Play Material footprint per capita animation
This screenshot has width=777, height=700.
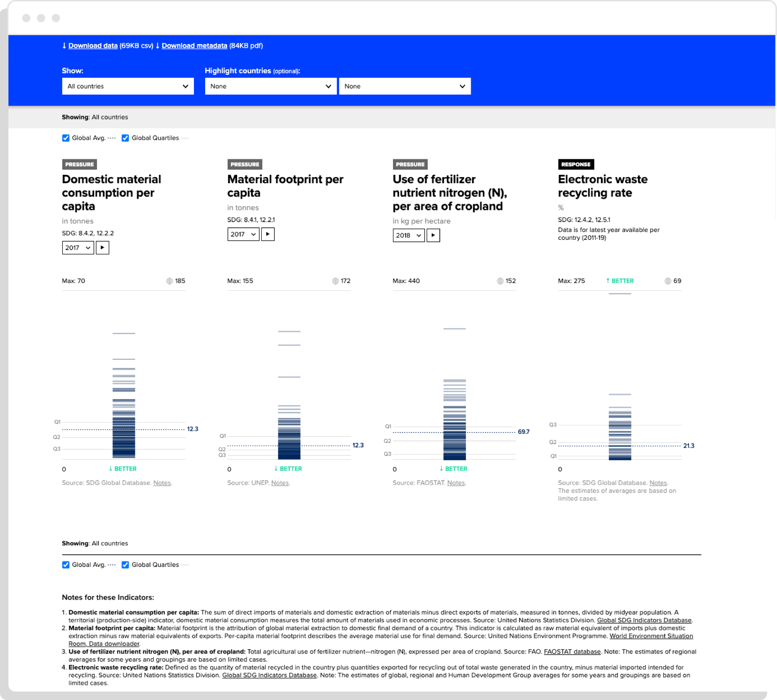pos(267,234)
